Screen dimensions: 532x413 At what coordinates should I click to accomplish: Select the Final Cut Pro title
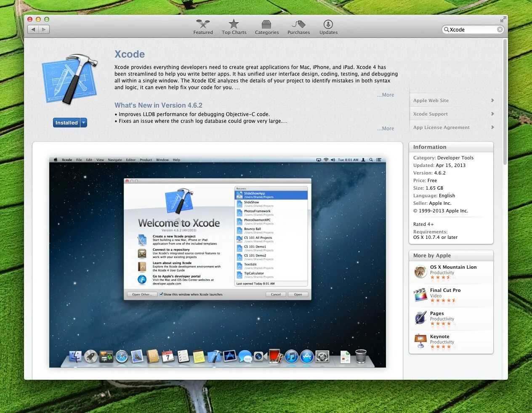pyautogui.click(x=445, y=290)
